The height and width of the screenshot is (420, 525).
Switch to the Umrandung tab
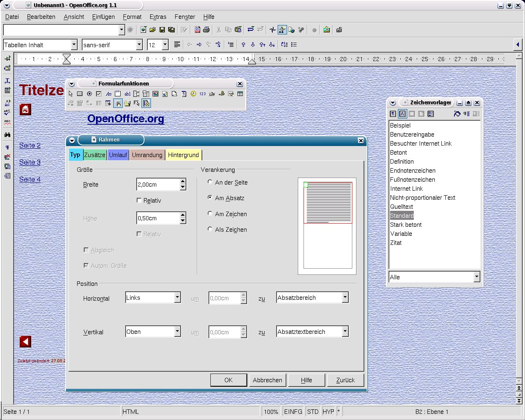tap(147, 155)
